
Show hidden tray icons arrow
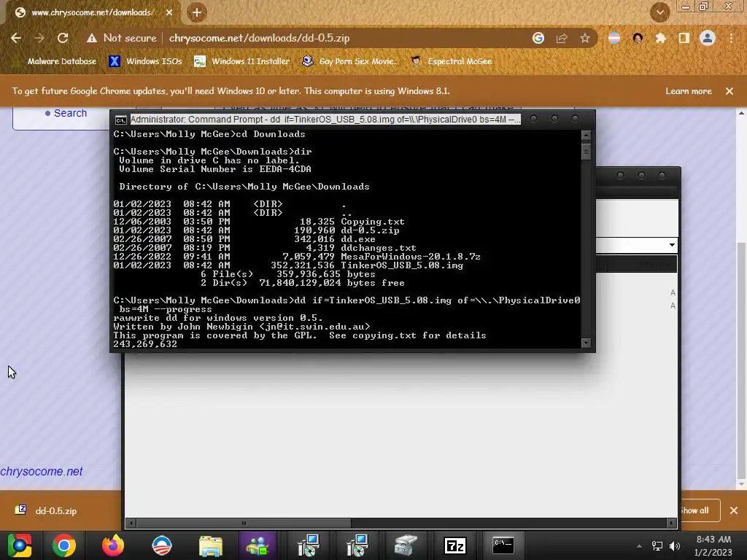coord(639,546)
